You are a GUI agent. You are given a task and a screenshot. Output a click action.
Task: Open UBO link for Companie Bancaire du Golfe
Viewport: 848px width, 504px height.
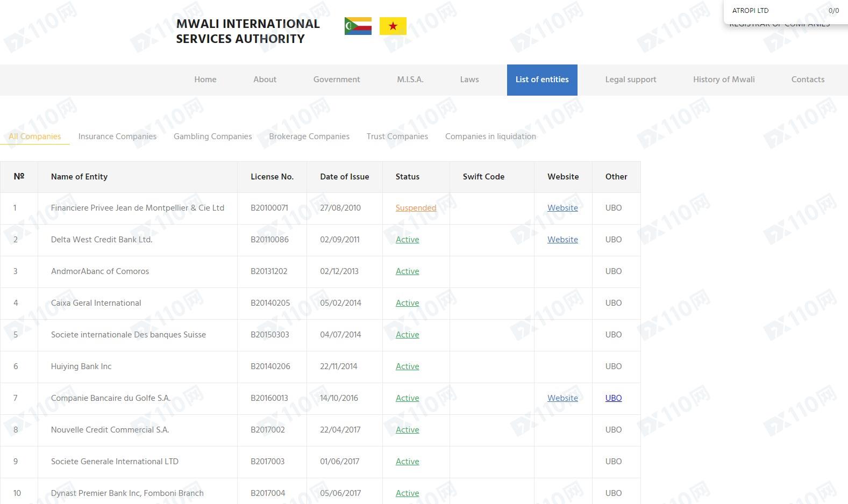coord(614,398)
